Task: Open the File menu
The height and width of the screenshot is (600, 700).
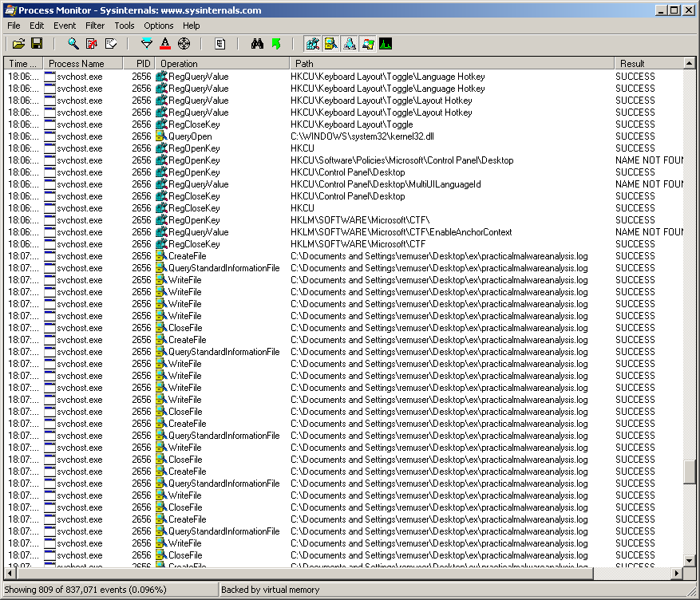Action: click(14, 26)
